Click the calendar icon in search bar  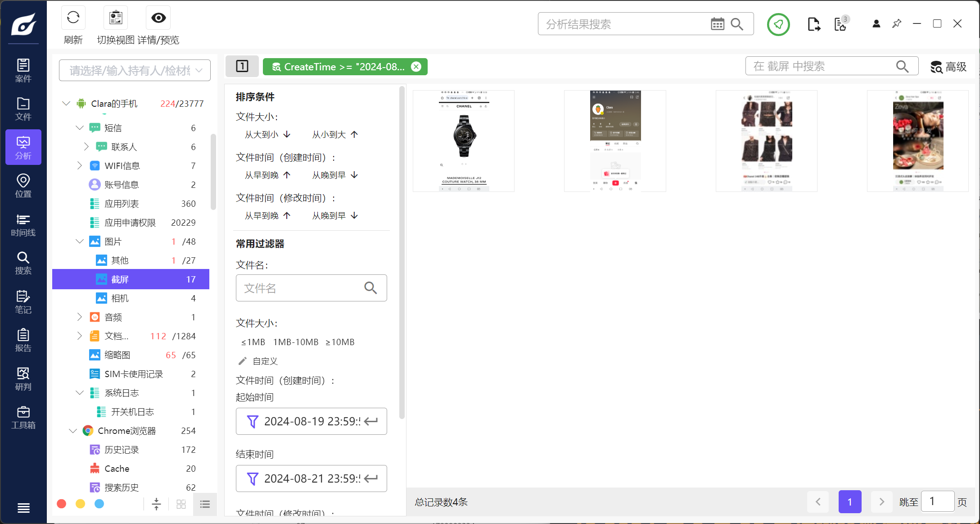pyautogui.click(x=717, y=24)
